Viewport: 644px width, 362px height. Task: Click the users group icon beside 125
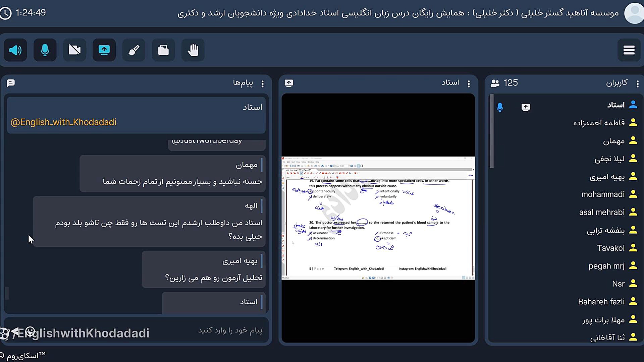click(495, 83)
